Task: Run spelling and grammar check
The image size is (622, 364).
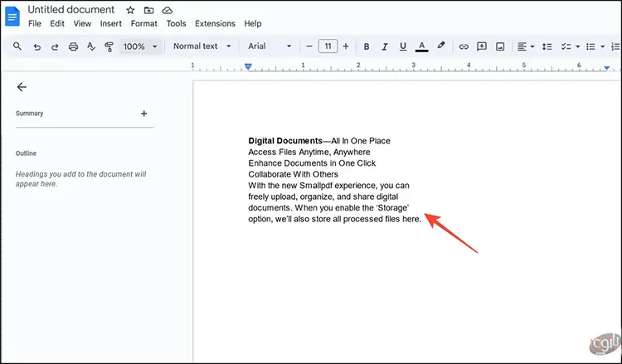Action: [x=91, y=46]
